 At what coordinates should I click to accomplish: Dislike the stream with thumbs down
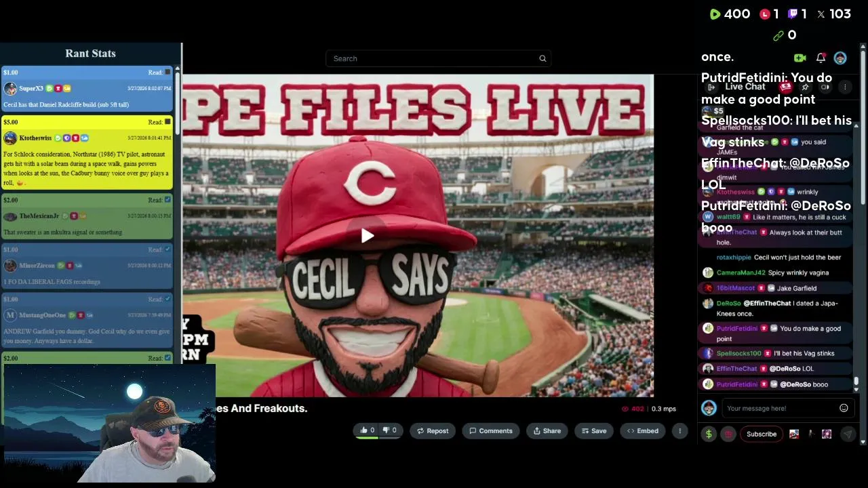coord(389,430)
